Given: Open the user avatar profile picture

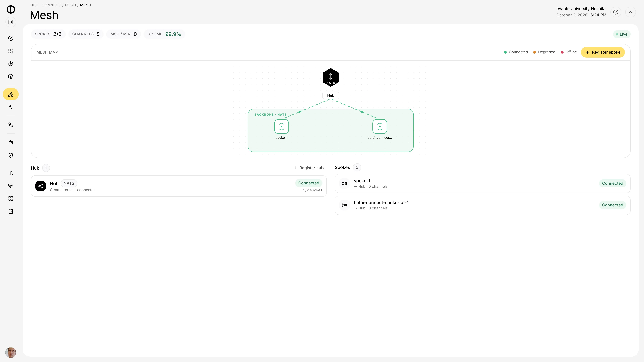Looking at the screenshot, I should (x=11, y=352).
